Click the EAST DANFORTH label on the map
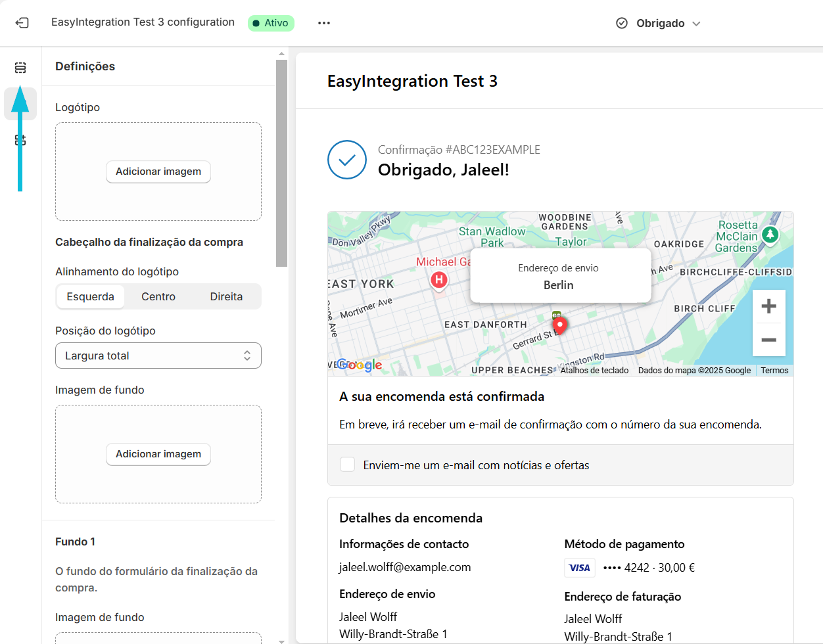Image resolution: width=823 pixels, height=644 pixels. [x=486, y=325]
